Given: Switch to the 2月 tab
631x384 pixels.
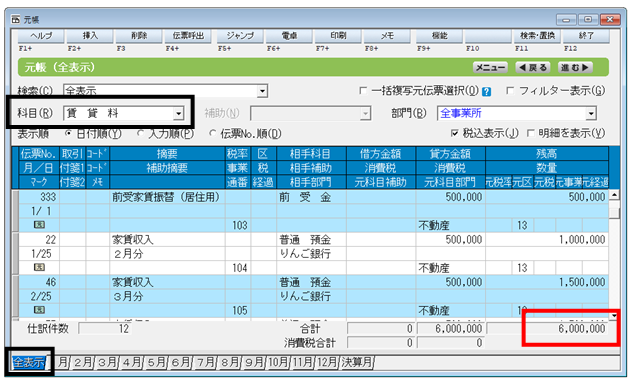Looking at the screenshot, I should point(83,363).
